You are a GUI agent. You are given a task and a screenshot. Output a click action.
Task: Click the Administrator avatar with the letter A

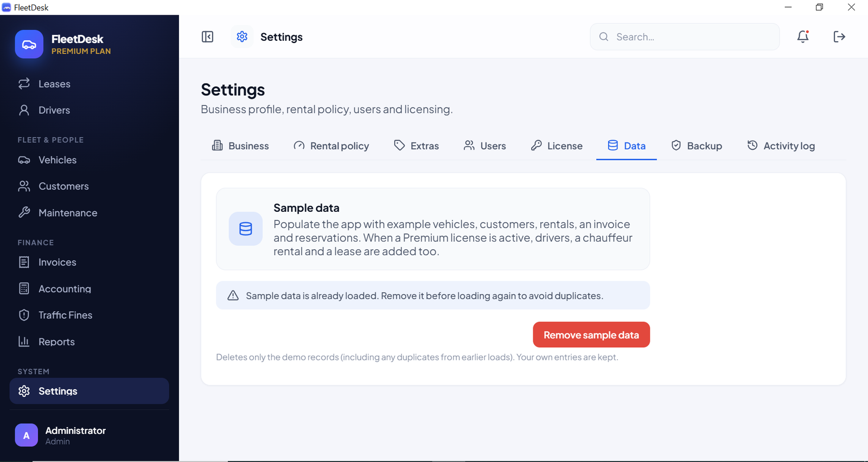pos(26,435)
